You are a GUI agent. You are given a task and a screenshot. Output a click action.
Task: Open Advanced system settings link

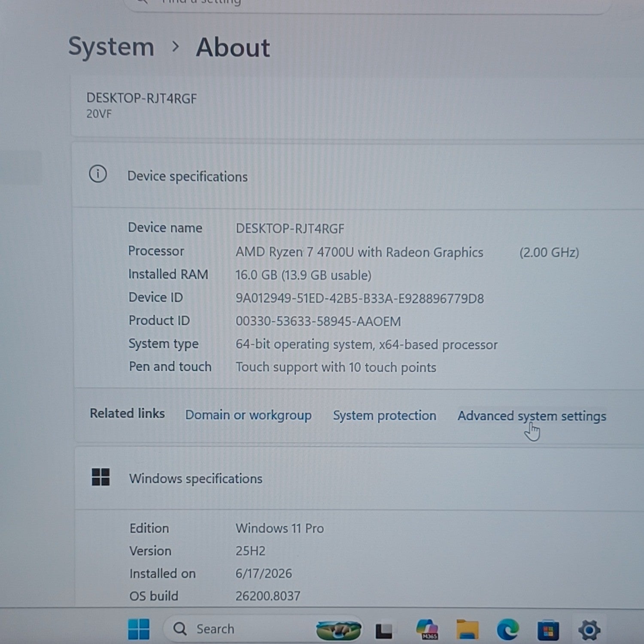tap(532, 416)
